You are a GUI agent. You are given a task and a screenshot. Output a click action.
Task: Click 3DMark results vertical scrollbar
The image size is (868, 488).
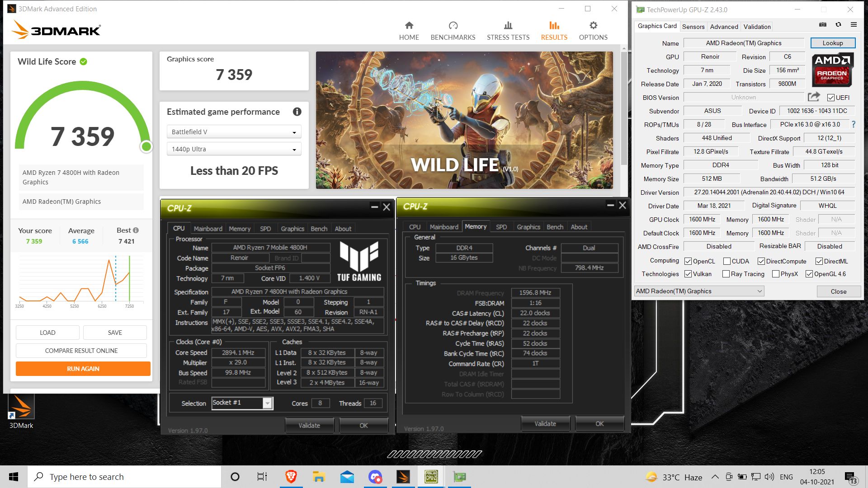624,108
